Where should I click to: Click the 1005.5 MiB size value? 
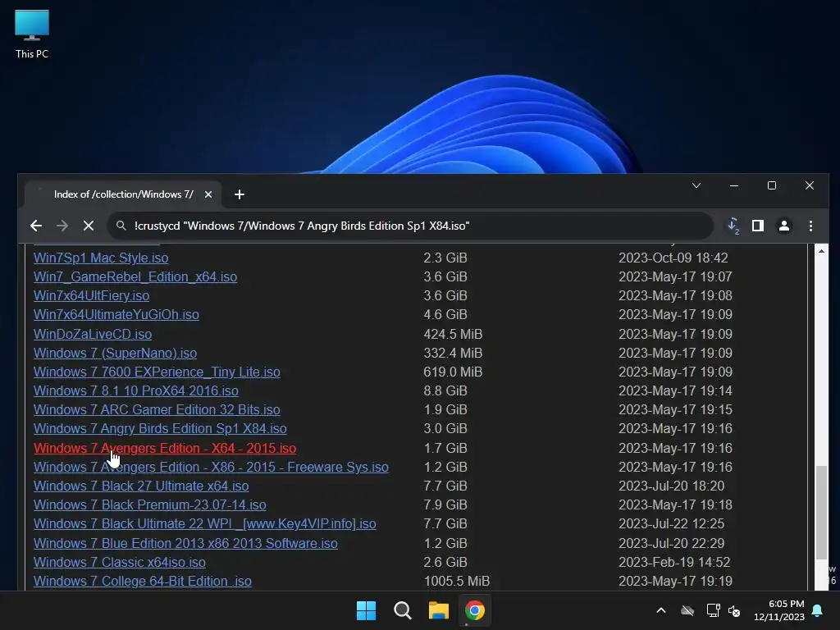click(x=456, y=582)
